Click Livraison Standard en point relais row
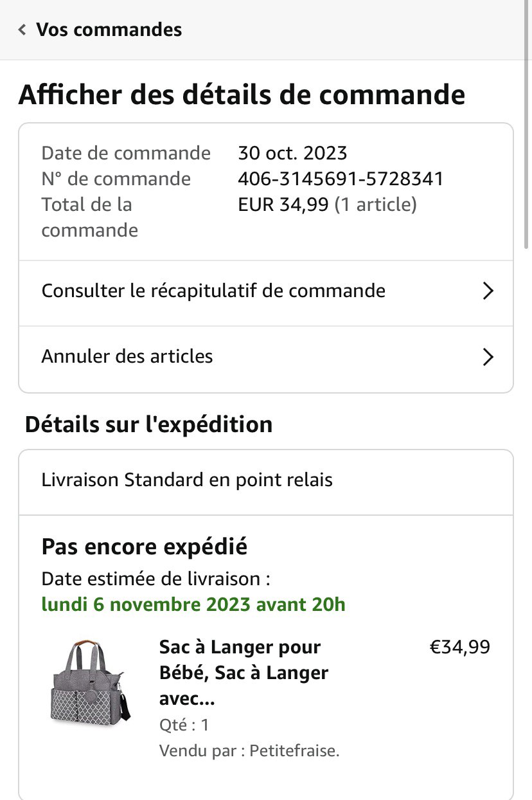The width and height of the screenshot is (532, 800). (x=187, y=480)
